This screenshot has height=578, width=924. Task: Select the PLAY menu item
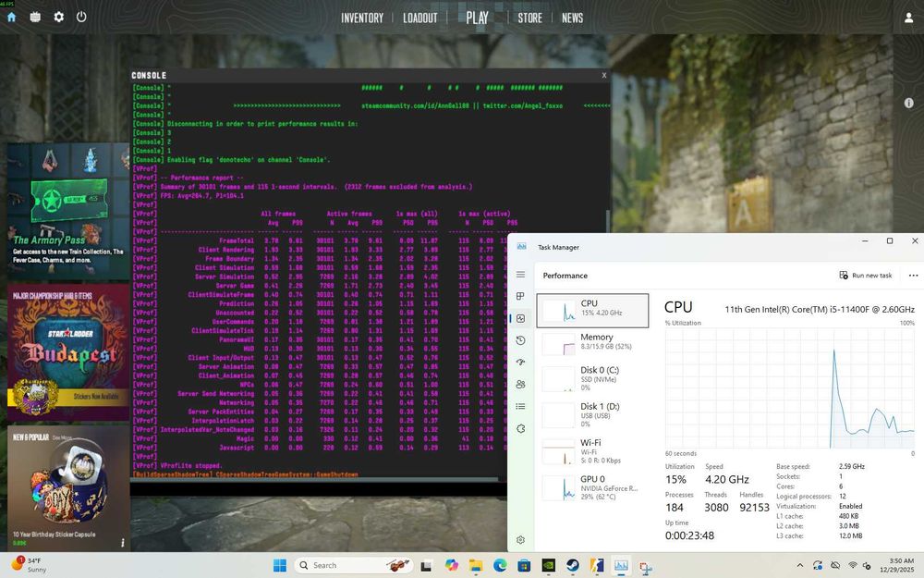tap(478, 18)
